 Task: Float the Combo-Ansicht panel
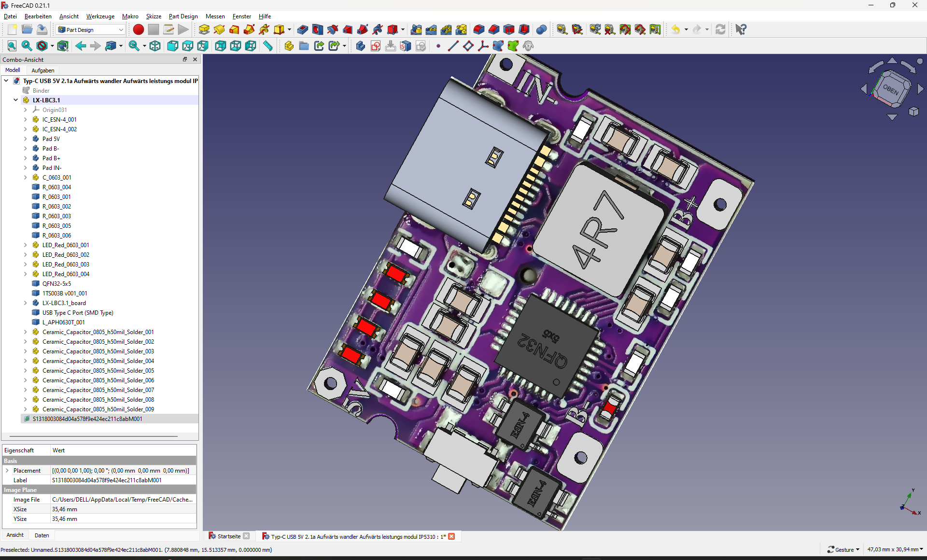pos(184,59)
